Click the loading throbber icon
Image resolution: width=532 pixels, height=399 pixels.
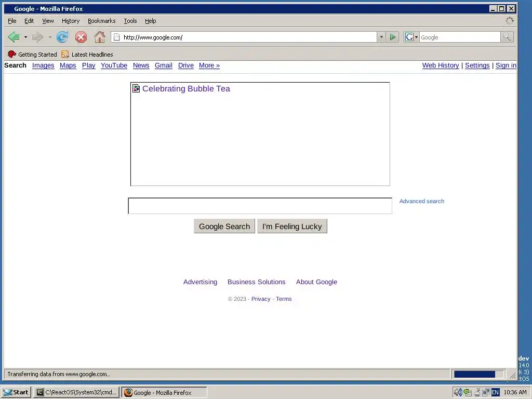[510, 21]
